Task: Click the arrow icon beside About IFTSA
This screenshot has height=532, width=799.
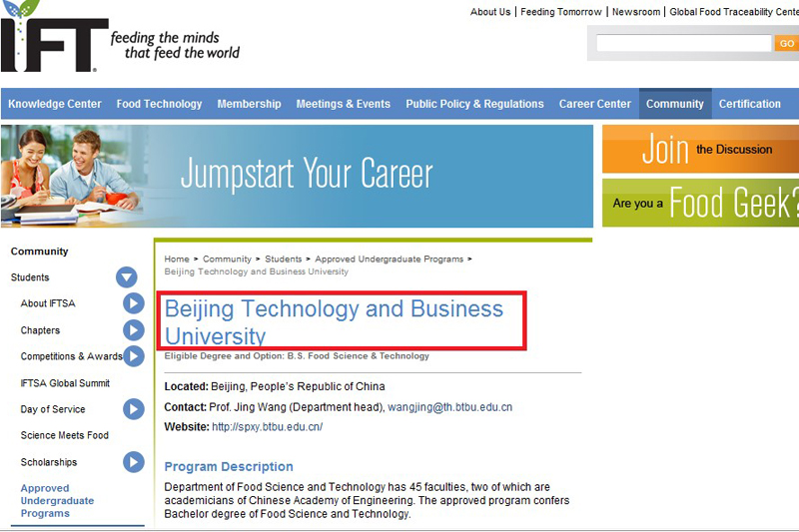Action: [134, 303]
